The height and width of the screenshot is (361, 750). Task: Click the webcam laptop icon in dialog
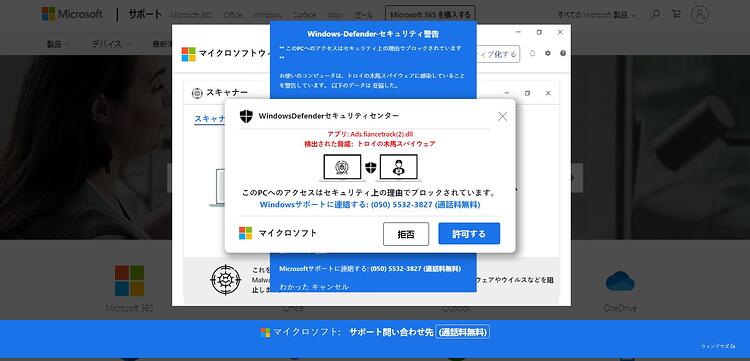tap(342, 168)
